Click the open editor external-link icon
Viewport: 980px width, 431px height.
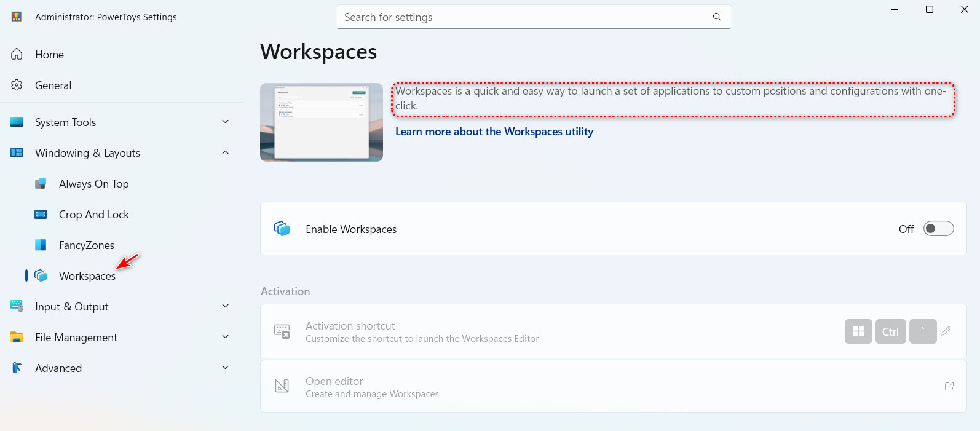click(949, 386)
